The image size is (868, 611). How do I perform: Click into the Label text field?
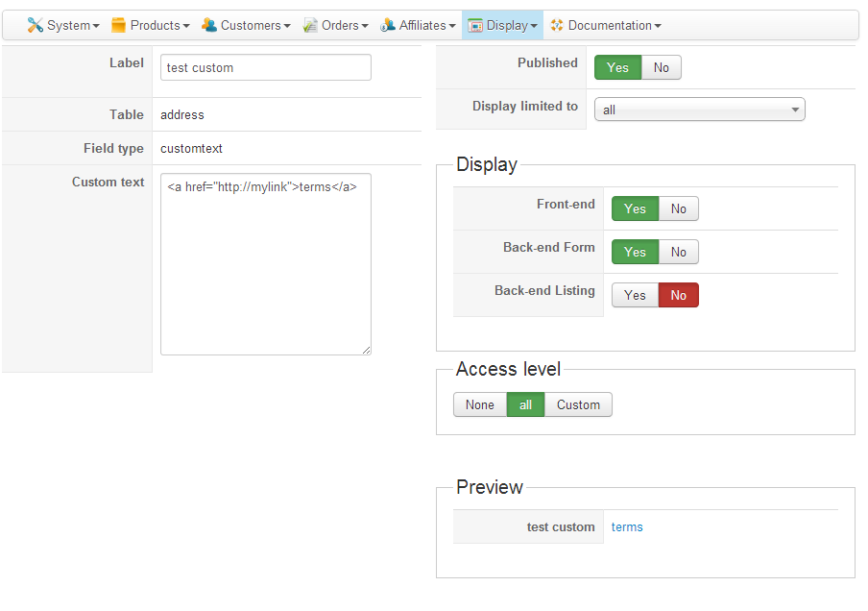click(x=266, y=67)
